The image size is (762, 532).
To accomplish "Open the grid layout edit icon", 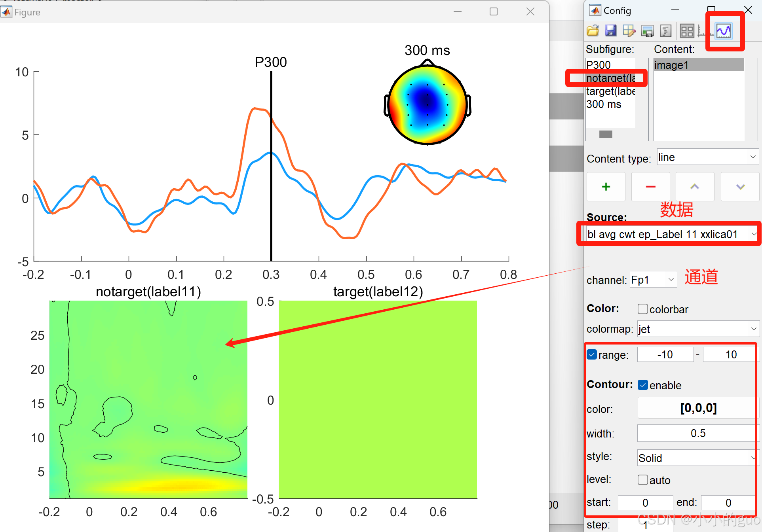I will click(x=629, y=31).
